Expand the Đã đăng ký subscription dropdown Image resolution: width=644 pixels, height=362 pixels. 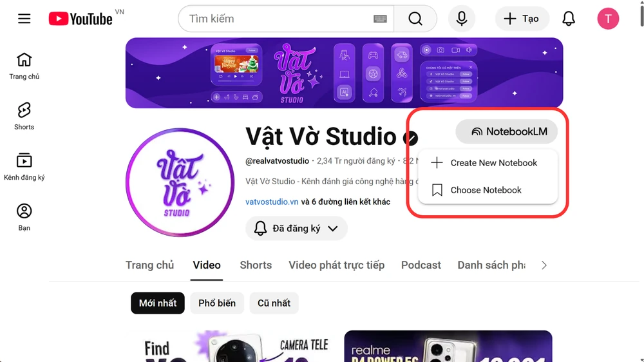point(296,228)
